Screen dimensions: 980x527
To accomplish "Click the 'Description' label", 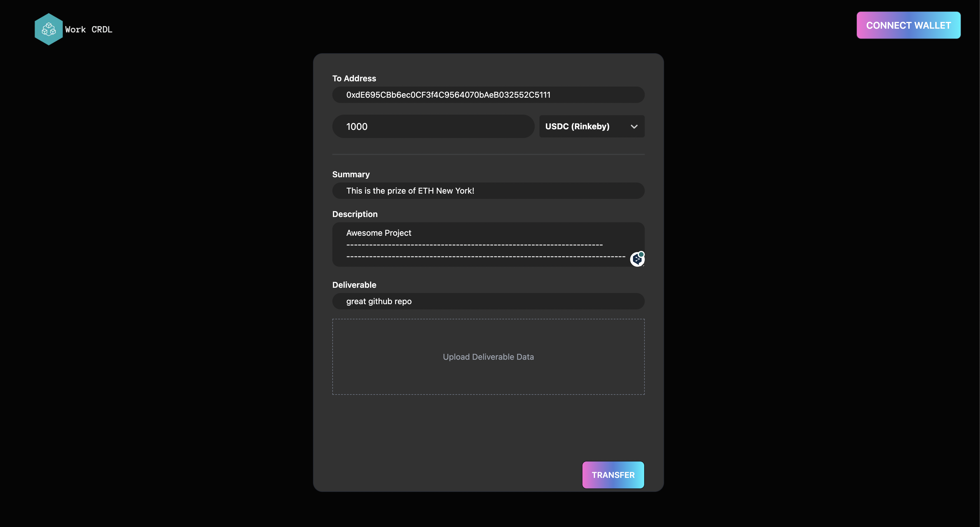I will pos(355,214).
